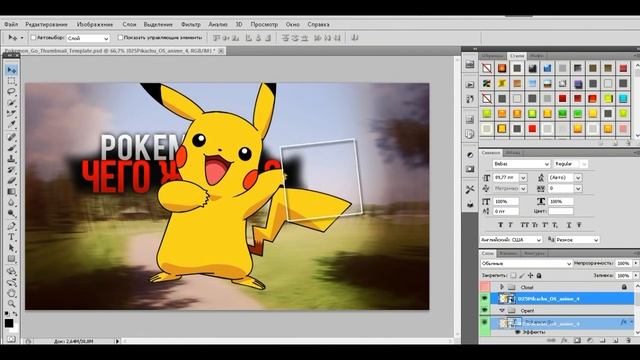Show the hidden Close! group
This screenshot has height=360, width=640.
484,287
